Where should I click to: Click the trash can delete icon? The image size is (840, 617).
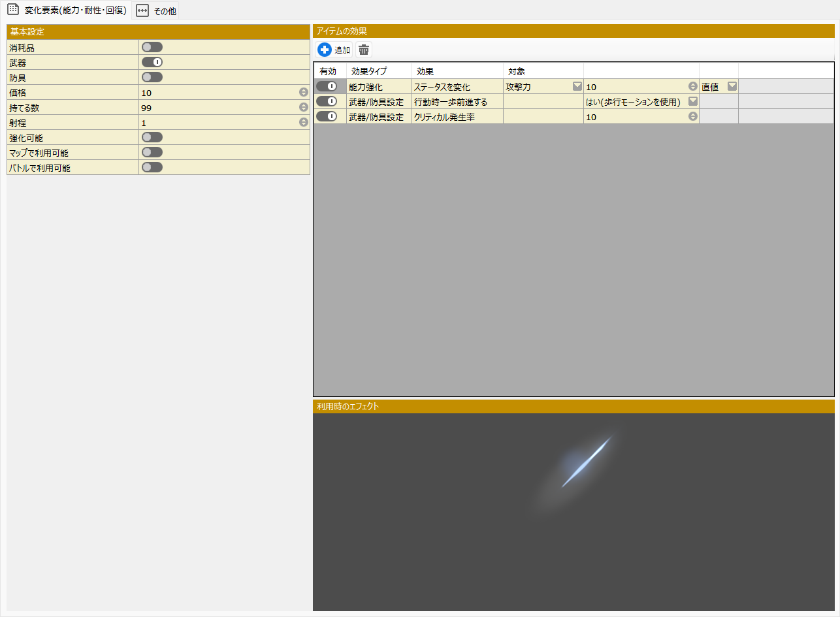[x=364, y=50]
